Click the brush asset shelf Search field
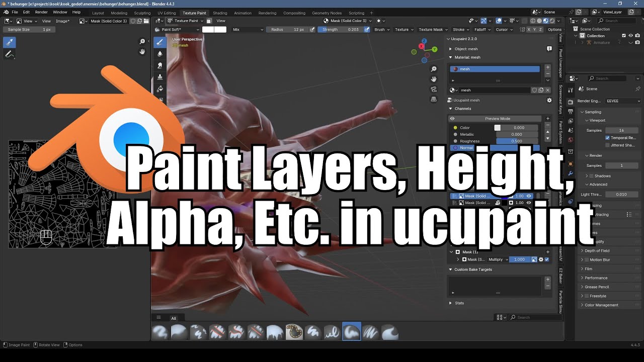This screenshot has height=362, width=644. 536,317
